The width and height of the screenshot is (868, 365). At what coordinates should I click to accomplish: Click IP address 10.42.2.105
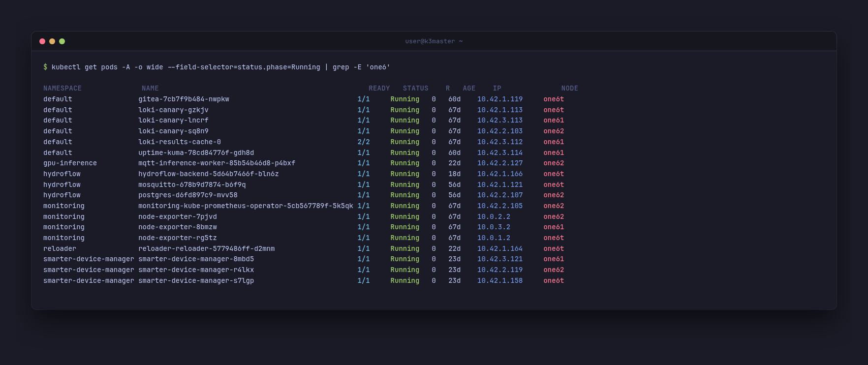(500, 206)
